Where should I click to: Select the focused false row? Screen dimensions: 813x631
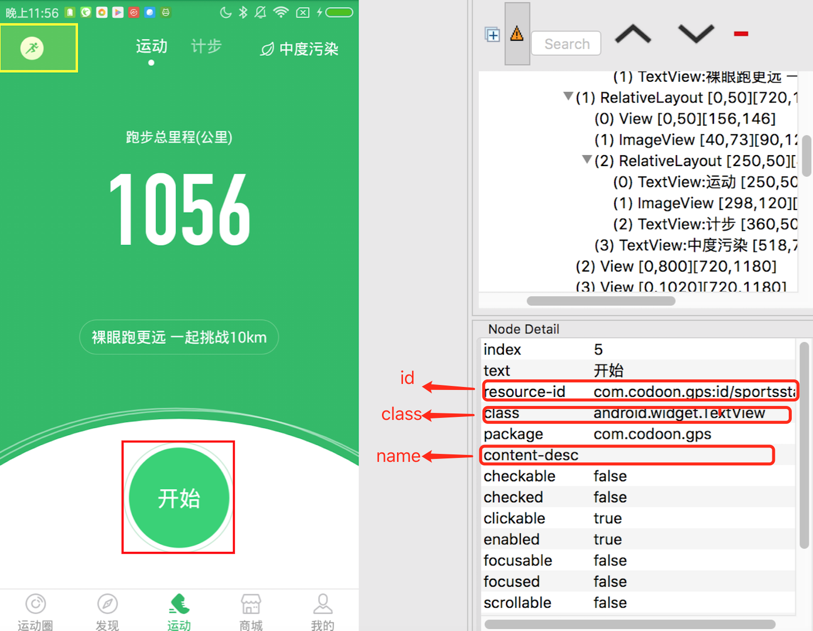(x=638, y=582)
